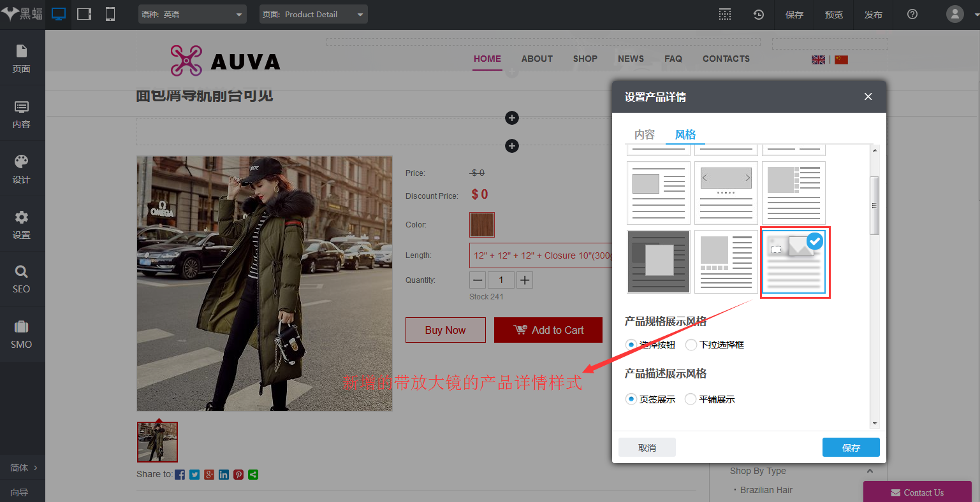Screen dimensions: 980x502
Task: Open the Product Detail page dropdown
Action: (x=313, y=13)
